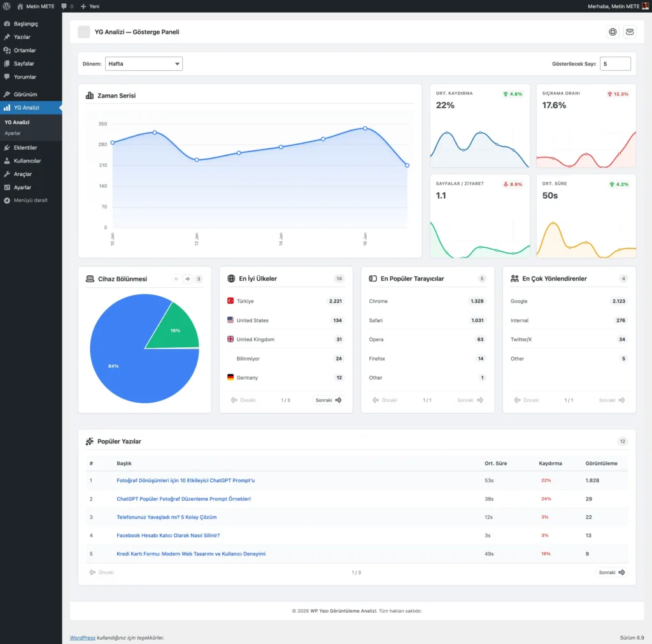This screenshot has height=644, width=652.
Task: Open Ayarlar submenu under YG Analizi
Action: coord(13,133)
